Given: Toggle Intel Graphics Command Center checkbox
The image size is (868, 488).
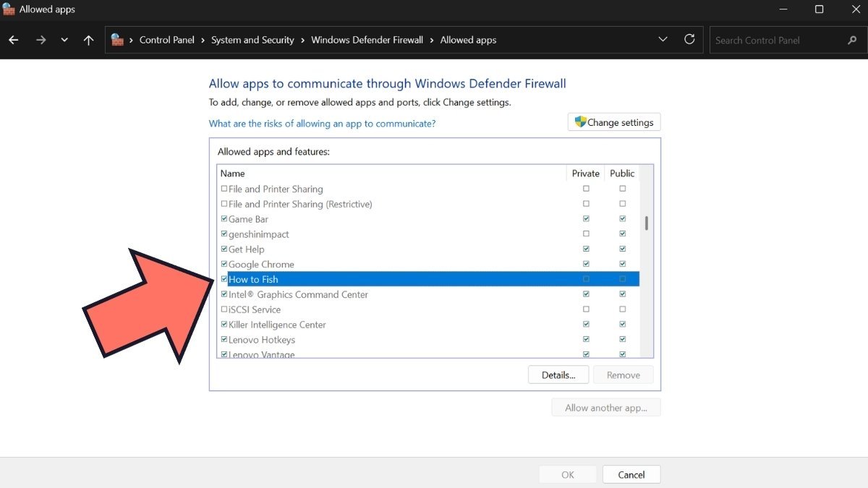Looking at the screenshot, I should tap(224, 294).
